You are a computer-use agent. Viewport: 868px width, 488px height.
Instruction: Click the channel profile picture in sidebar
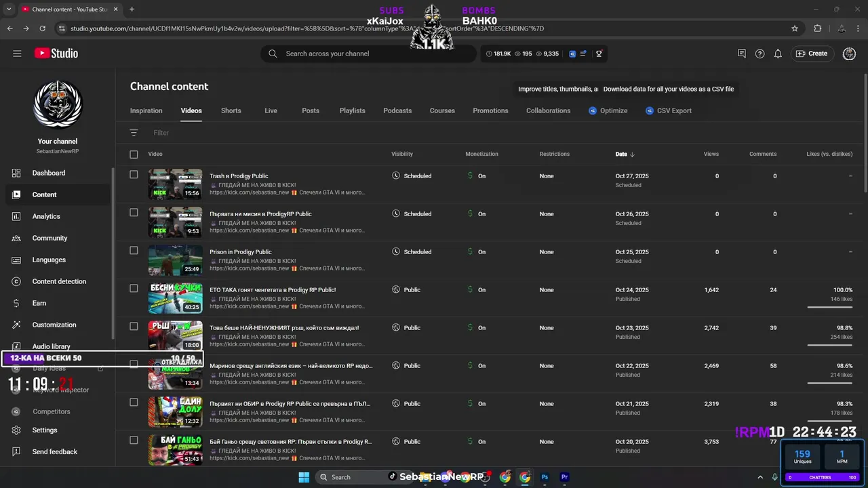pos(58,105)
